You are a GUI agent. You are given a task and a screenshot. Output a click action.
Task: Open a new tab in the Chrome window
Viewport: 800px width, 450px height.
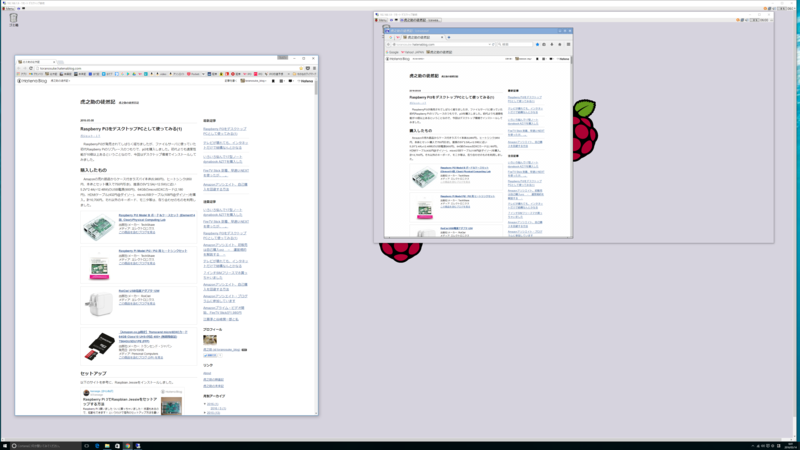click(x=60, y=62)
